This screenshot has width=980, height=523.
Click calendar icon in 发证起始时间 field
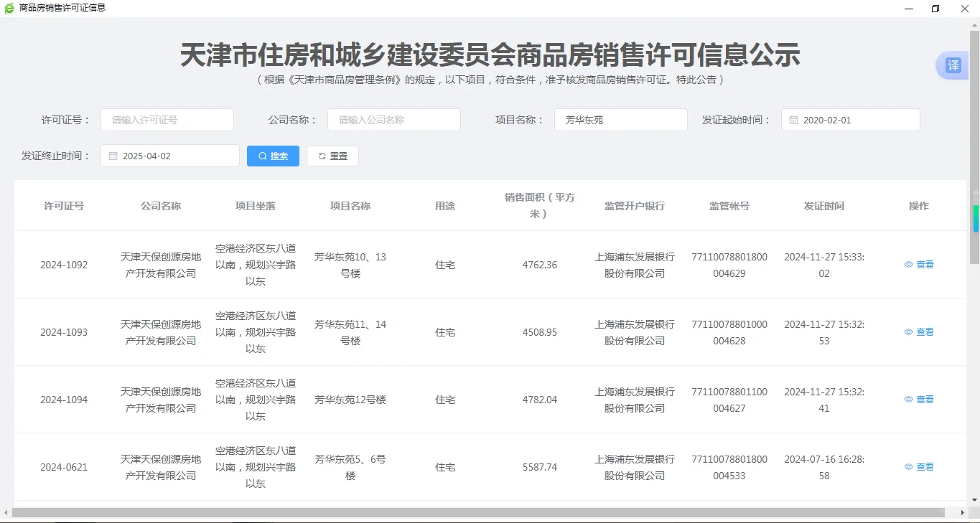click(793, 120)
